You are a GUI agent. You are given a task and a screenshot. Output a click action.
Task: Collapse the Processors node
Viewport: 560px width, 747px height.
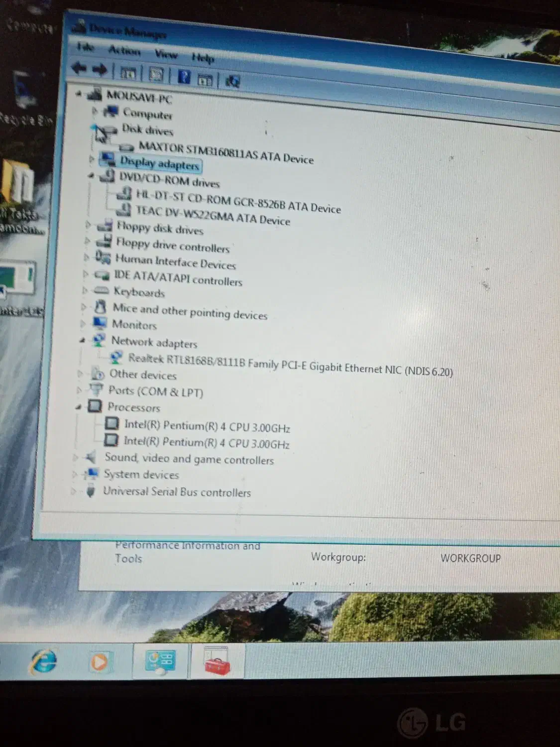click(79, 406)
